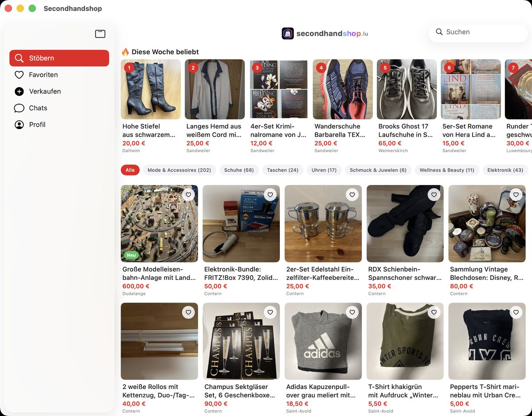
Task: Click the Verkaufen plus icon
Action: click(19, 91)
